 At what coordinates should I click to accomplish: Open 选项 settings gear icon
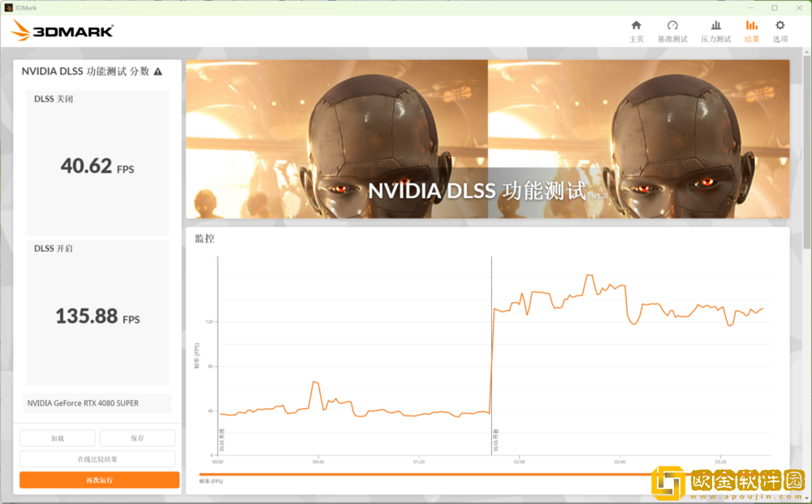(780, 31)
